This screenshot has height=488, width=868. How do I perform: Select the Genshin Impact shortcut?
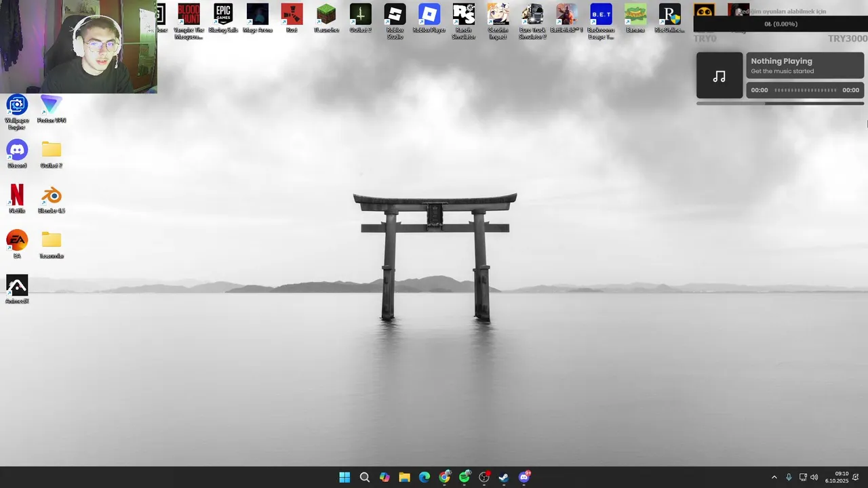[498, 21]
